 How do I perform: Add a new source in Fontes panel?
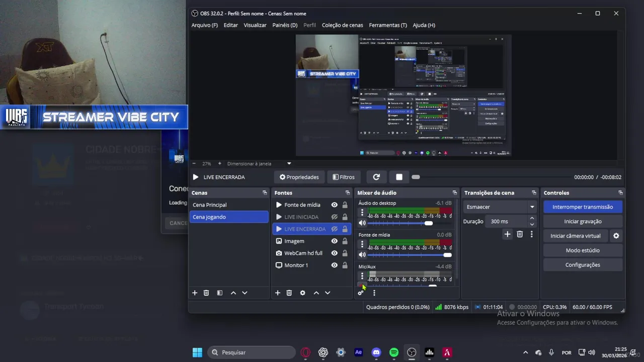277,293
